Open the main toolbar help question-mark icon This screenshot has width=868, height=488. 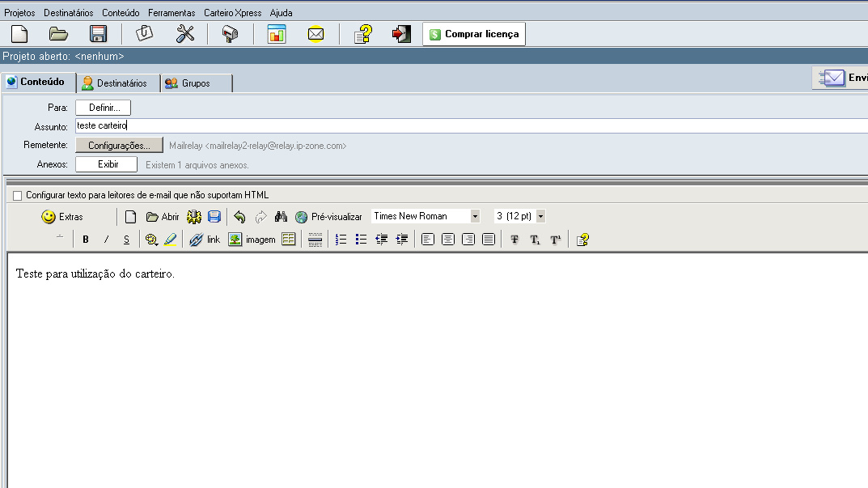point(363,34)
